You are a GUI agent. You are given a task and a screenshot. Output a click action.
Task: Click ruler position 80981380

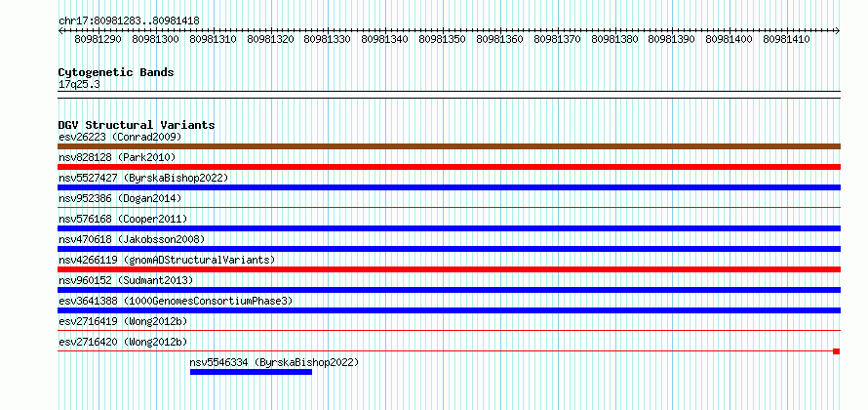[x=614, y=39]
